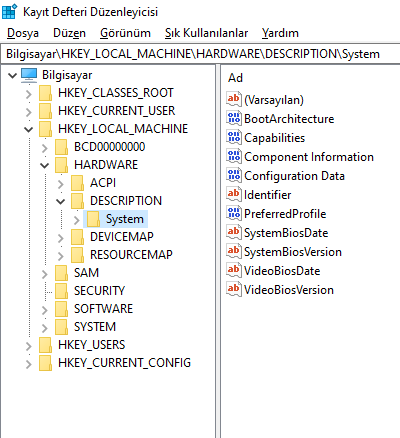Click the ACPI folder icon
Image resolution: width=400 pixels, height=438 pixels.
pyautogui.click(x=77, y=183)
